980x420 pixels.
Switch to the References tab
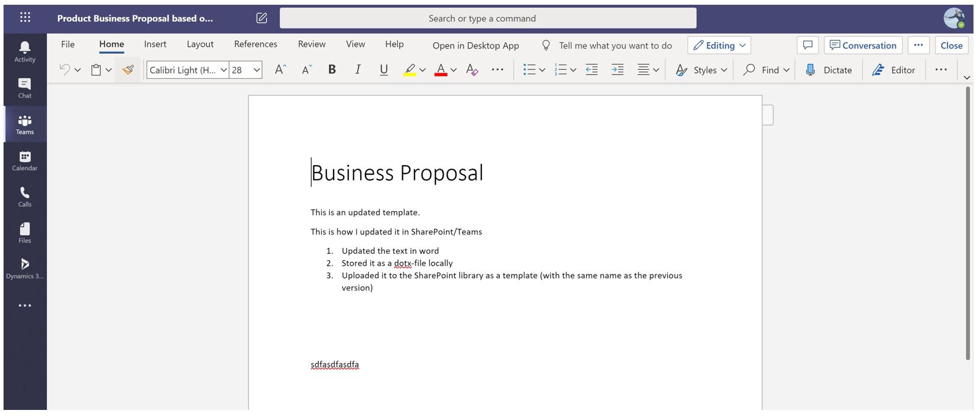point(255,44)
